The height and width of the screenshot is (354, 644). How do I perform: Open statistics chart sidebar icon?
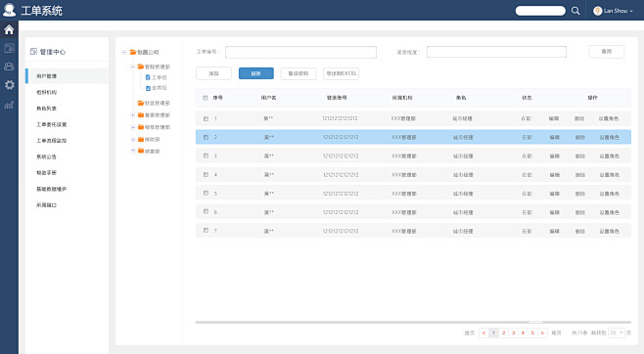[9, 105]
